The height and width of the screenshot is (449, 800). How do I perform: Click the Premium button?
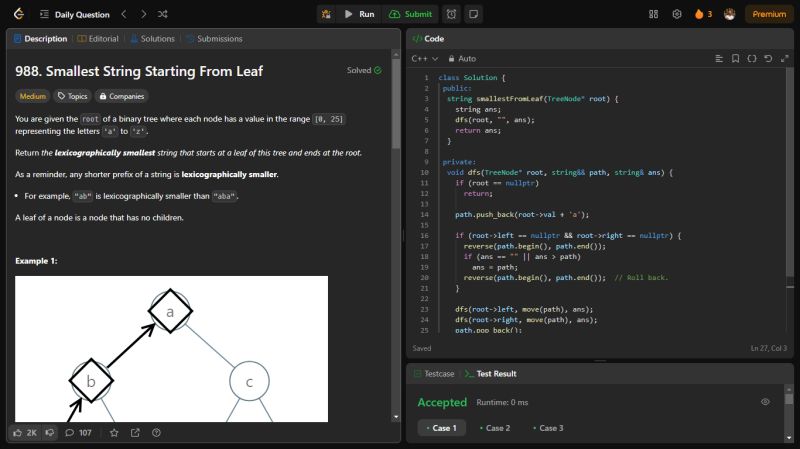[x=769, y=14]
